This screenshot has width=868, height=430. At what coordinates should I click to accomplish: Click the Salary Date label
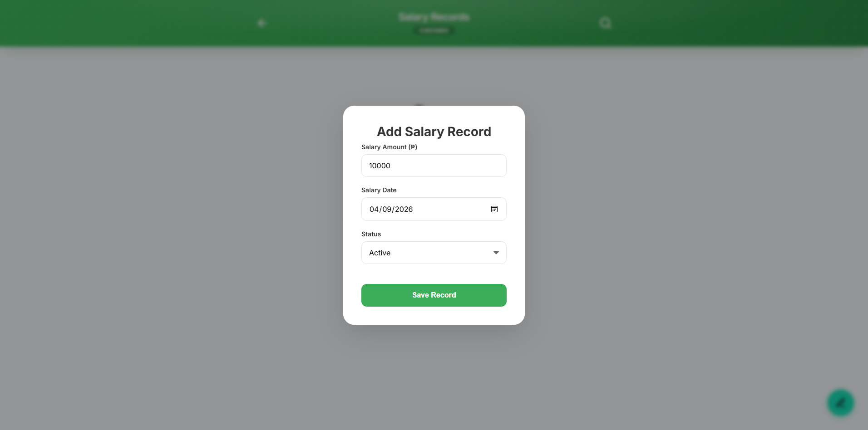(379, 190)
